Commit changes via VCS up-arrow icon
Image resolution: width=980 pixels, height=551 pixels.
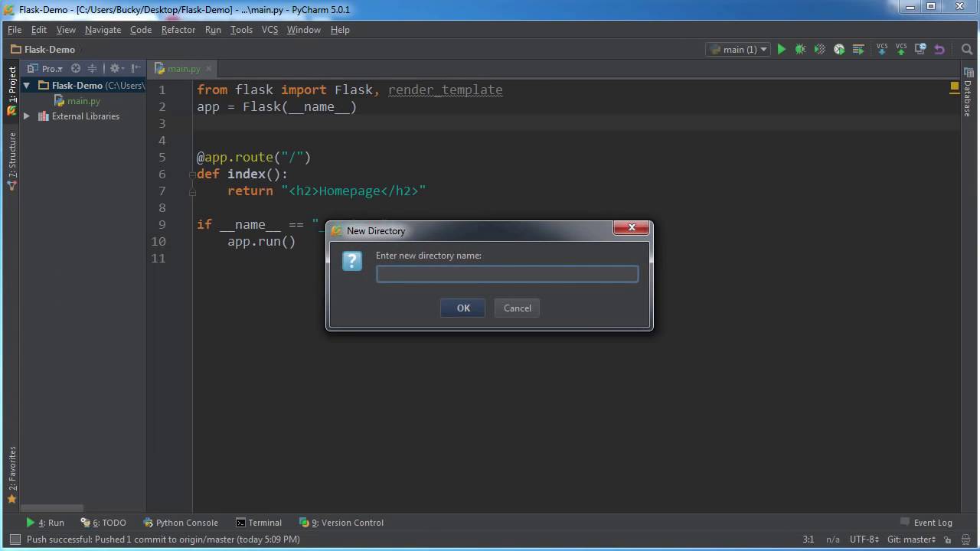pyautogui.click(x=901, y=49)
